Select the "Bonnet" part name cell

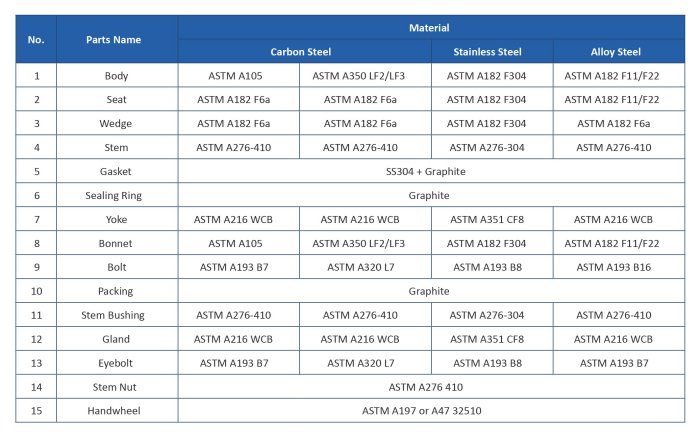pos(117,243)
